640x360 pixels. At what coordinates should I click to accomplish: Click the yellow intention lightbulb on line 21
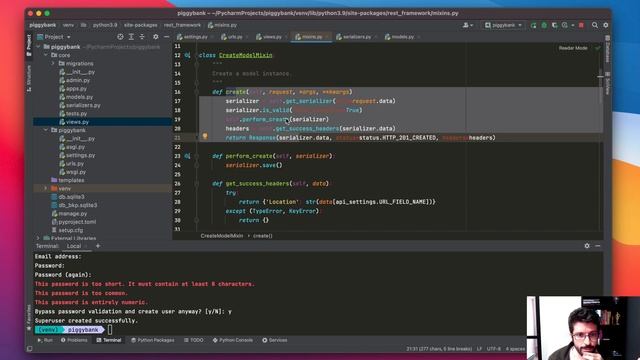coord(205,137)
